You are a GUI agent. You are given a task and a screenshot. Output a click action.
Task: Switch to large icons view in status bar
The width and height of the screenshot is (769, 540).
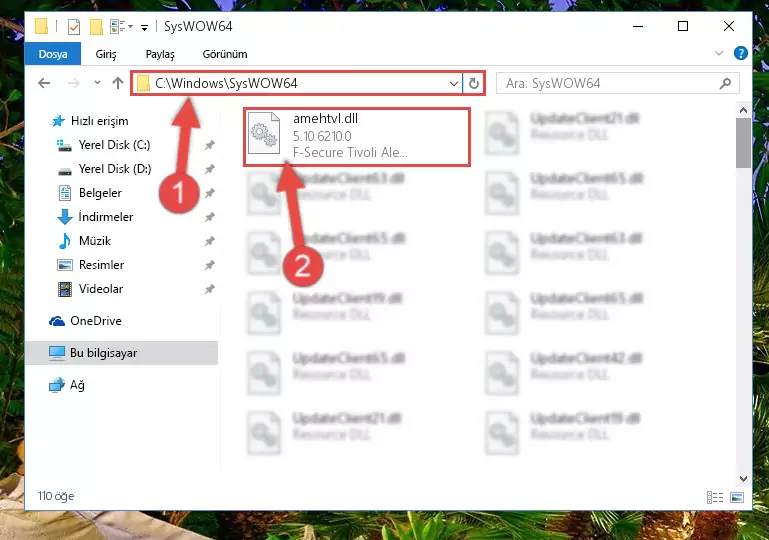pyautogui.click(x=737, y=497)
